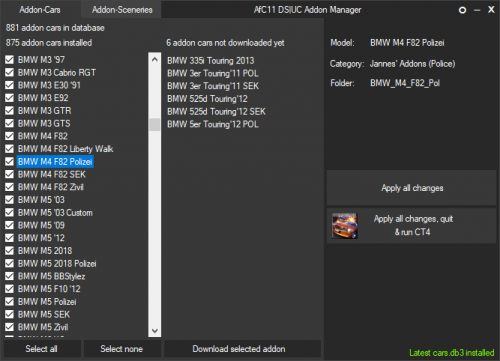Close the Addon Manager window
This screenshot has height=361, width=500.
coord(491,10)
